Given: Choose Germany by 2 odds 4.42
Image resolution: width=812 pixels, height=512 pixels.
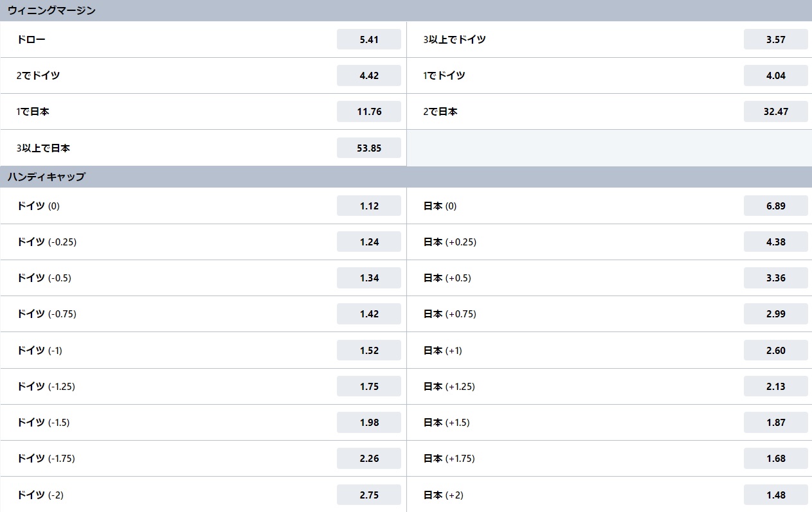Looking at the screenshot, I should (369, 75).
